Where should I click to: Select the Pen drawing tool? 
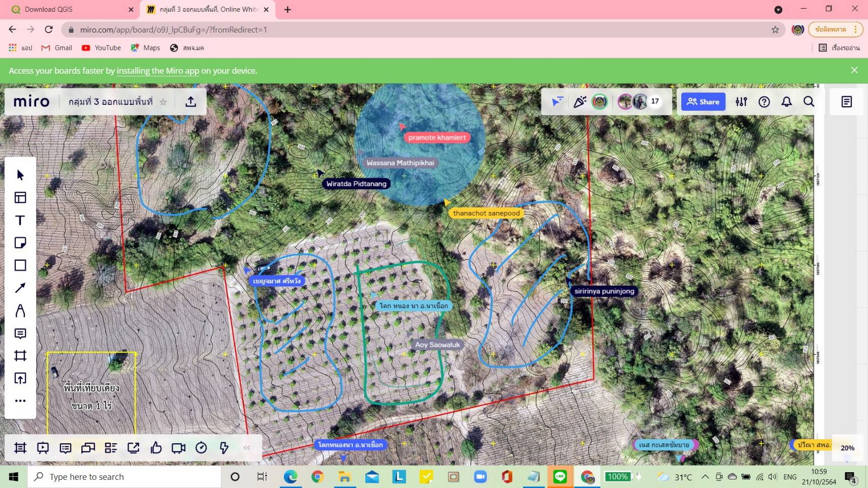pos(20,311)
